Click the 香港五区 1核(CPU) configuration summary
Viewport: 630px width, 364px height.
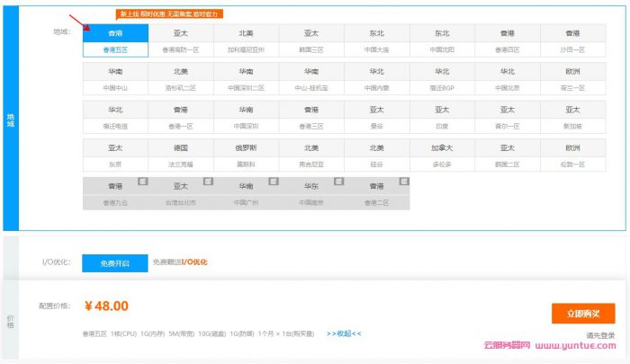[198, 333]
